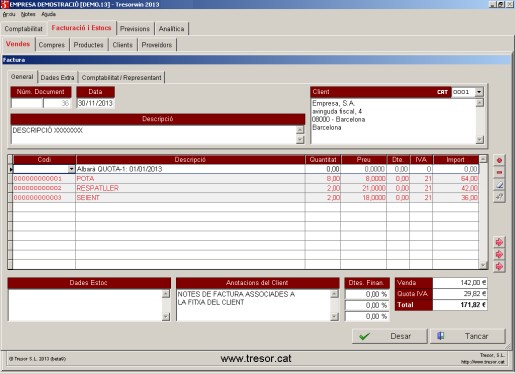Screen dimensions: 515x374
Task: Click the red minus delete-line icon
Action: click(x=499, y=172)
